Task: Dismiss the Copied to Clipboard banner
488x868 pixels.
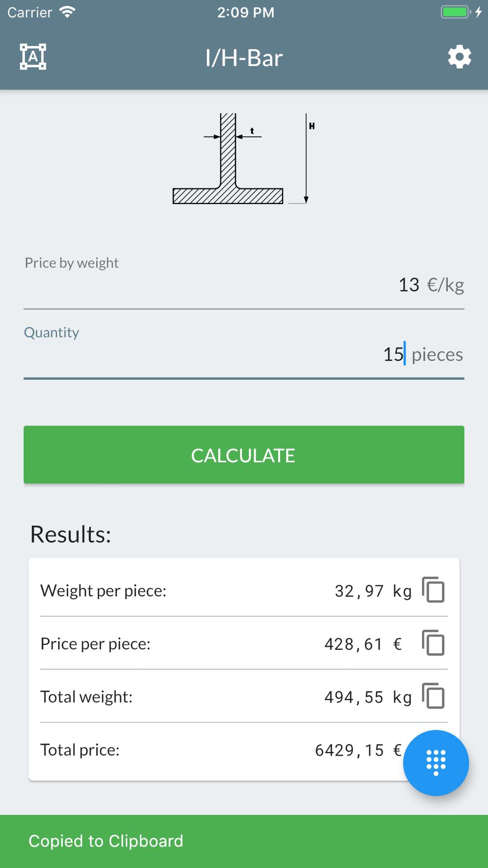Action: (x=244, y=841)
